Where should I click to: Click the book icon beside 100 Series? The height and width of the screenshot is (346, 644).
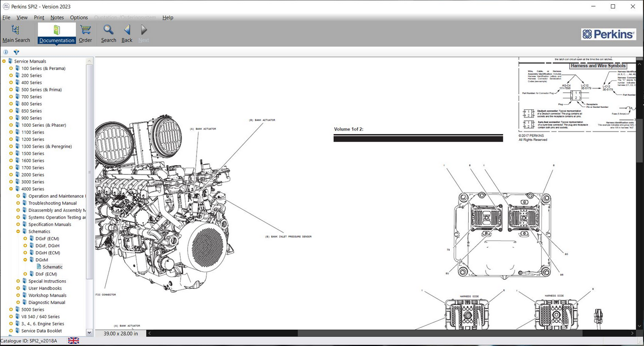(x=17, y=68)
